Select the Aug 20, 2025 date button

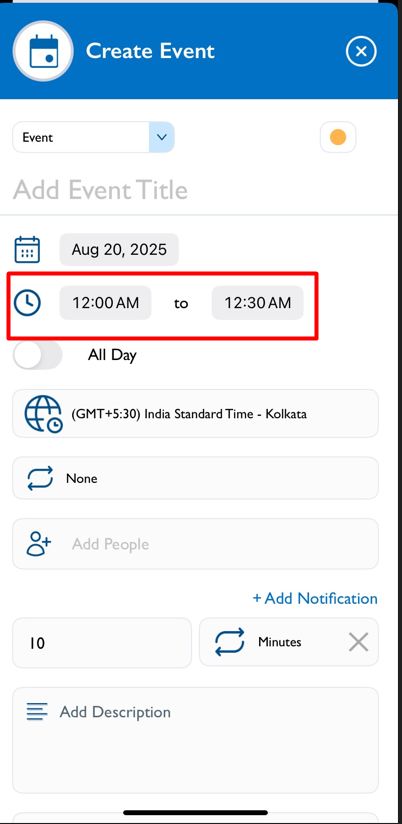(x=119, y=250)
